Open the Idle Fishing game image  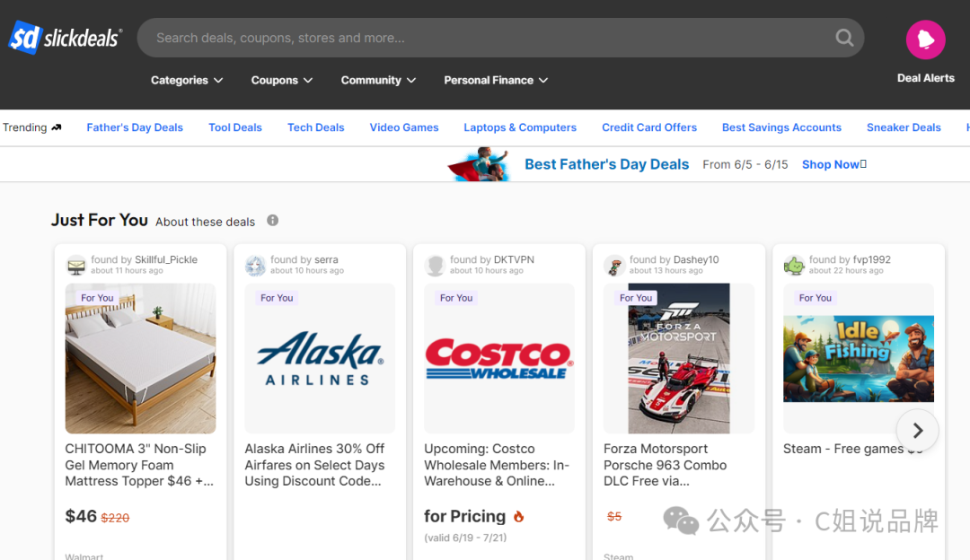(859, 358)
